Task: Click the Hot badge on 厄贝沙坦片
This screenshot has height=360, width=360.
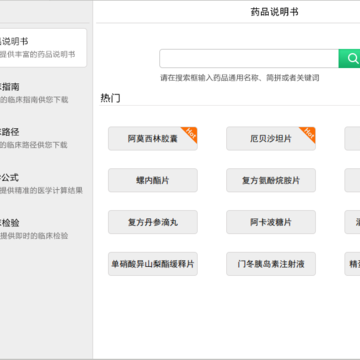Action: 309,133
